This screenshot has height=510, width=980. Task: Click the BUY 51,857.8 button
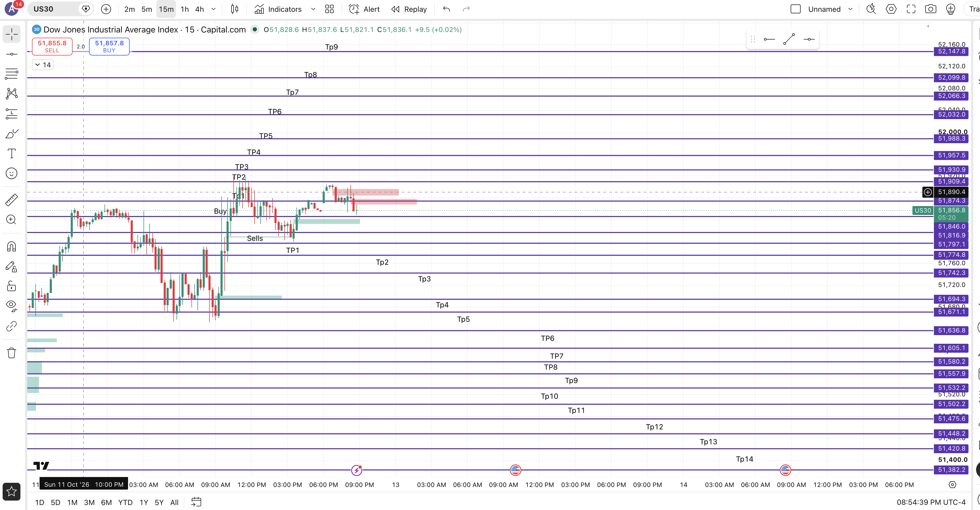(109, 46)
